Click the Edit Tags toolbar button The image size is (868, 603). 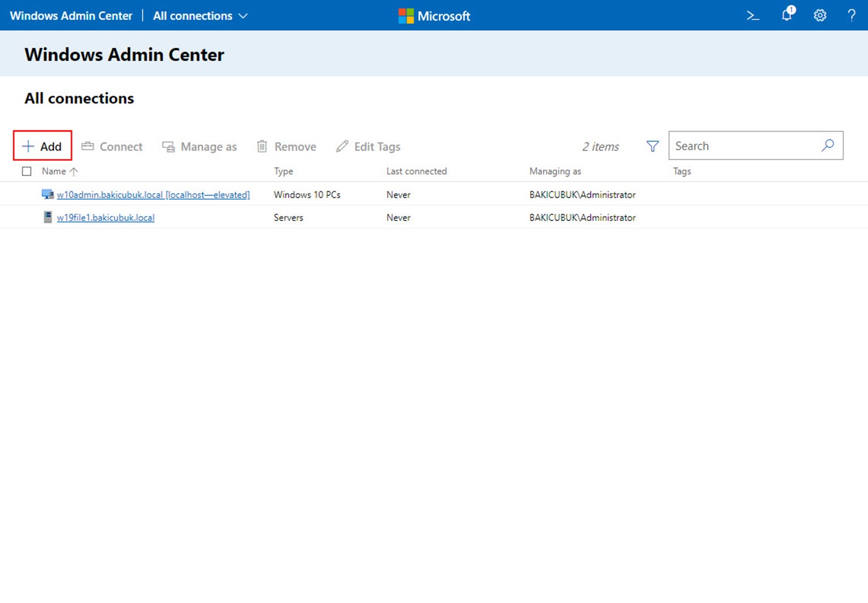(368, 146)
